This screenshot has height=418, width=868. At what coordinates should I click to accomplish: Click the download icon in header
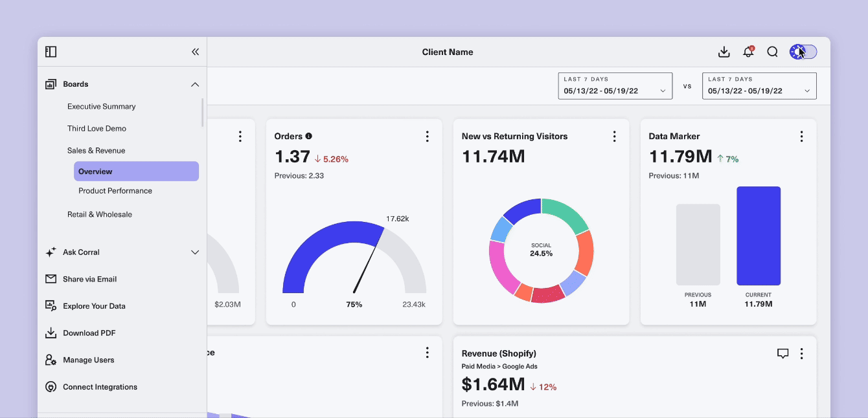724,52
